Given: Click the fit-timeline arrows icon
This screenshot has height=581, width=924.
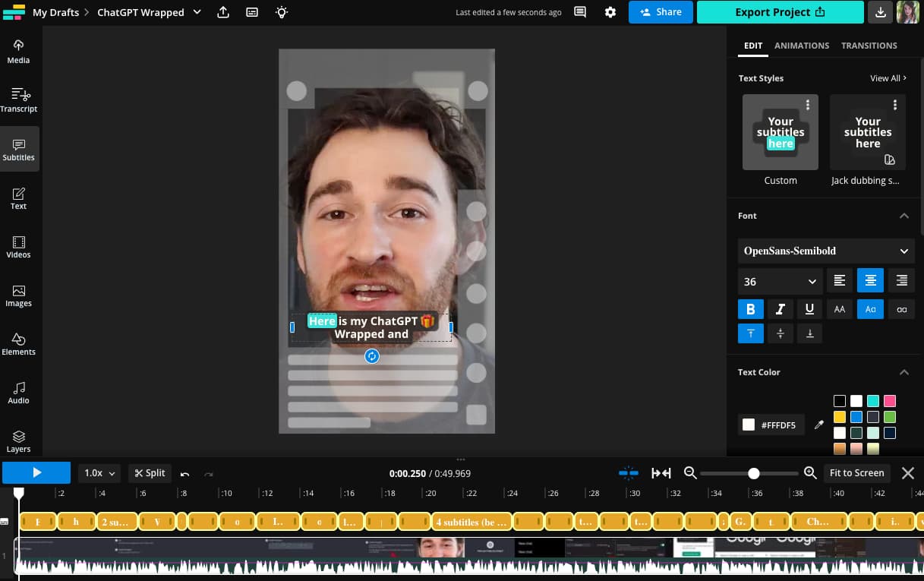Looking at the screenshot, I should tap(661, 473).
